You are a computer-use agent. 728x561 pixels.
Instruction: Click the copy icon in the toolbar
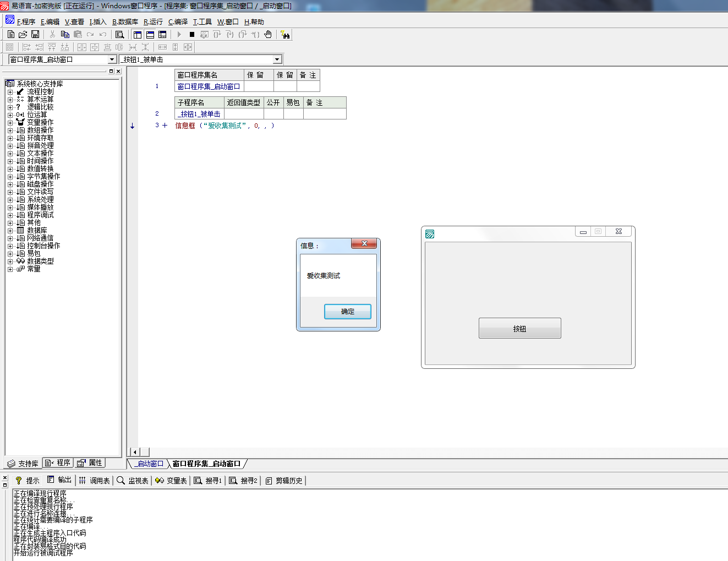(65, 34)
